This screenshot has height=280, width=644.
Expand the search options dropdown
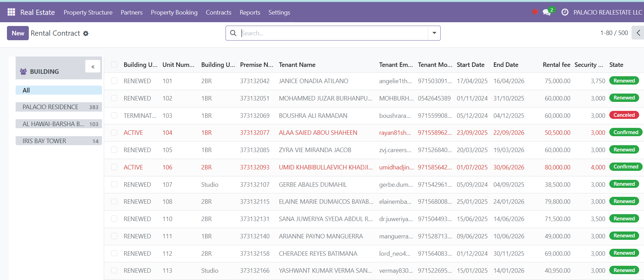pyautogui.click(x=434, y=33)
